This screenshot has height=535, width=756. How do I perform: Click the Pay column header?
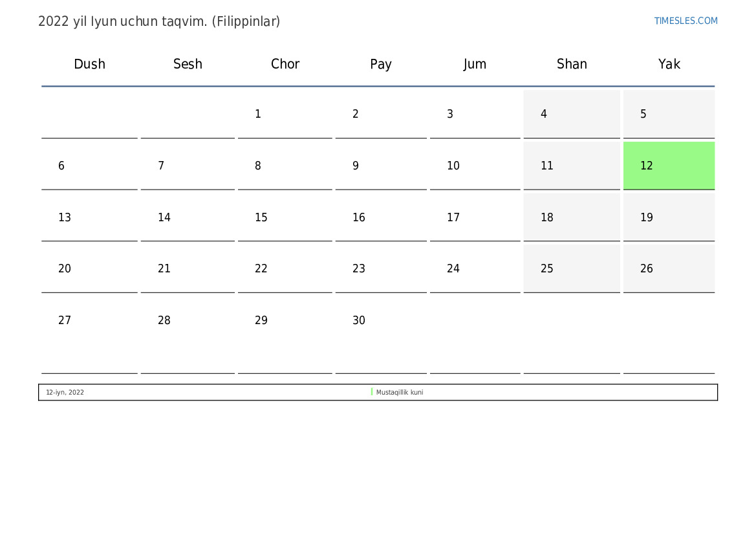coord(381,64)
